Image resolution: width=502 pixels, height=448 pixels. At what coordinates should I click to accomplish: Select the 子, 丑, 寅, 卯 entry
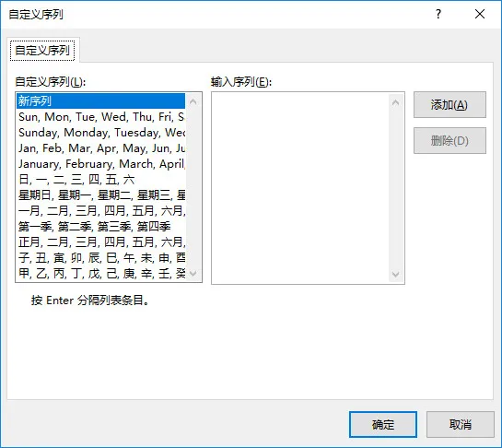point(100,258)
